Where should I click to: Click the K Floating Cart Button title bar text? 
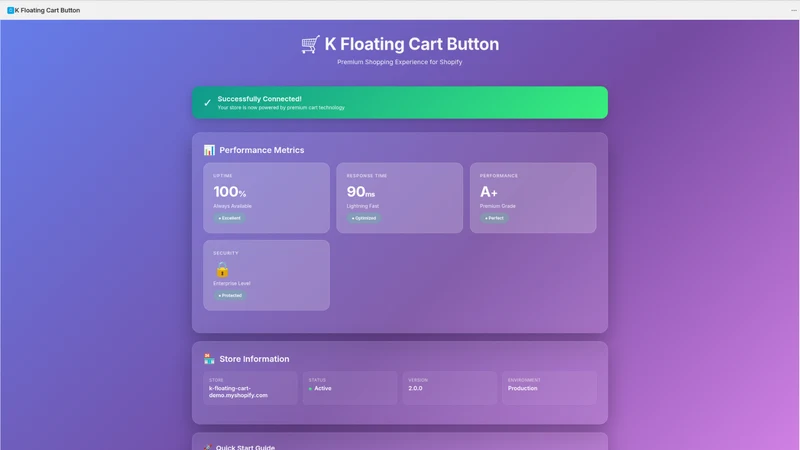47,10
